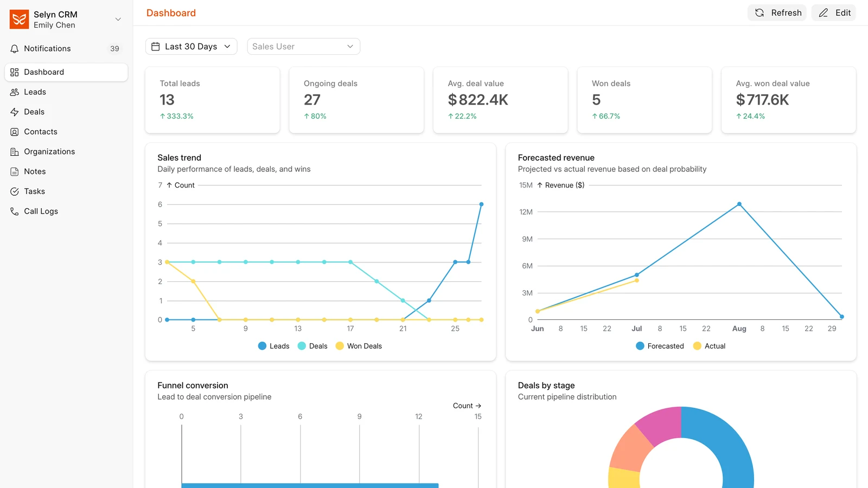Click the Forecasted revenue chart title
Viewport: 868px width, 488px height.
556,158
